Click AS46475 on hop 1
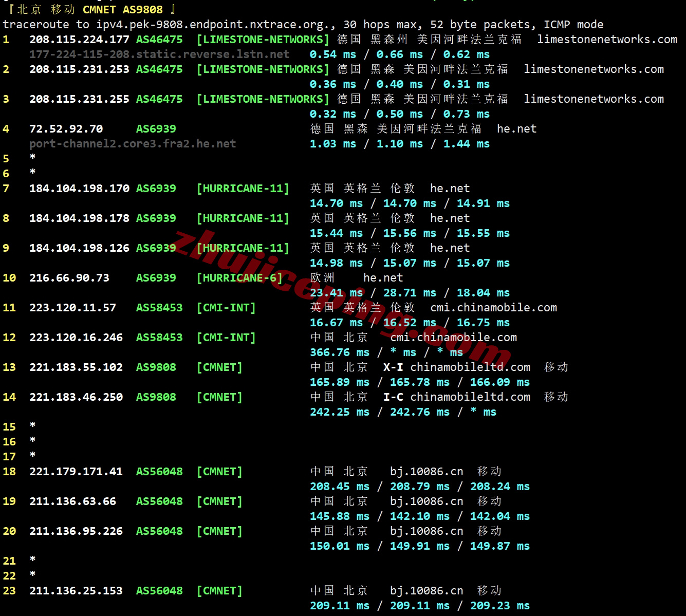The height and width of the screenshot is (616, 686). coord(159,40)
